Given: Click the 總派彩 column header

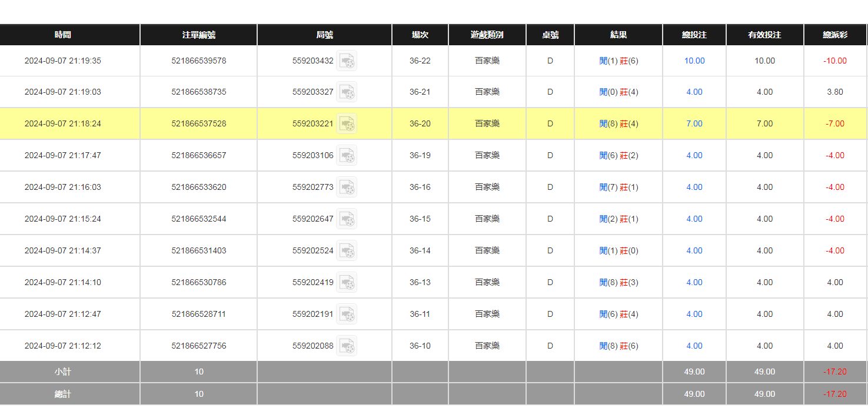Looking at the screenshot, I should 835,35.
